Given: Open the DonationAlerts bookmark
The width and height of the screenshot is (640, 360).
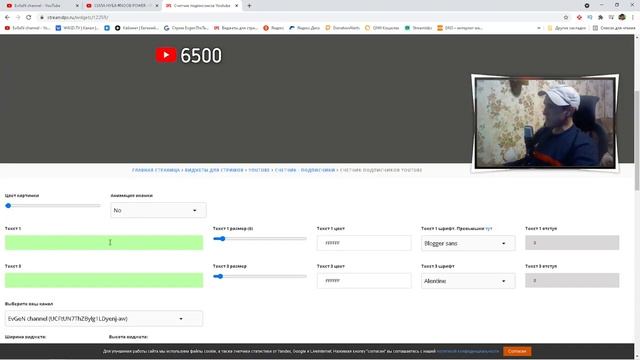Looking at the screenshot, I should pos(343,28).
